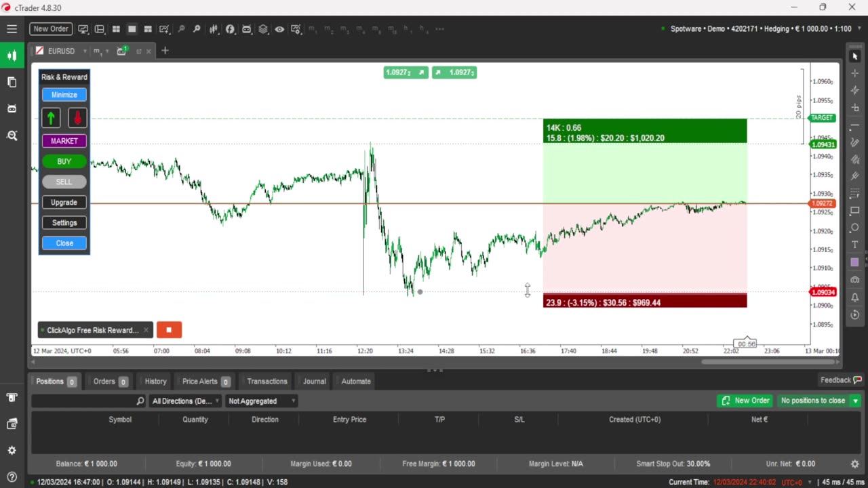868x488 pixels.
Task: Choose the rectangle shape tool
Action: (x=854, y=211)
